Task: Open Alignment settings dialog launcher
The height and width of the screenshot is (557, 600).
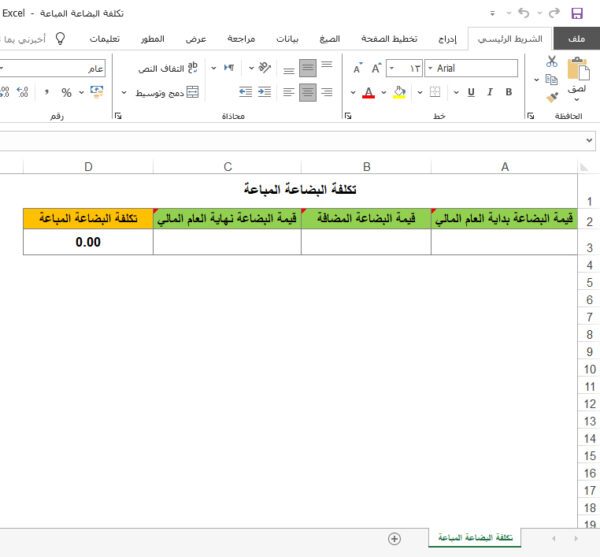Action: pyautogui.click(x=118, y=116)
